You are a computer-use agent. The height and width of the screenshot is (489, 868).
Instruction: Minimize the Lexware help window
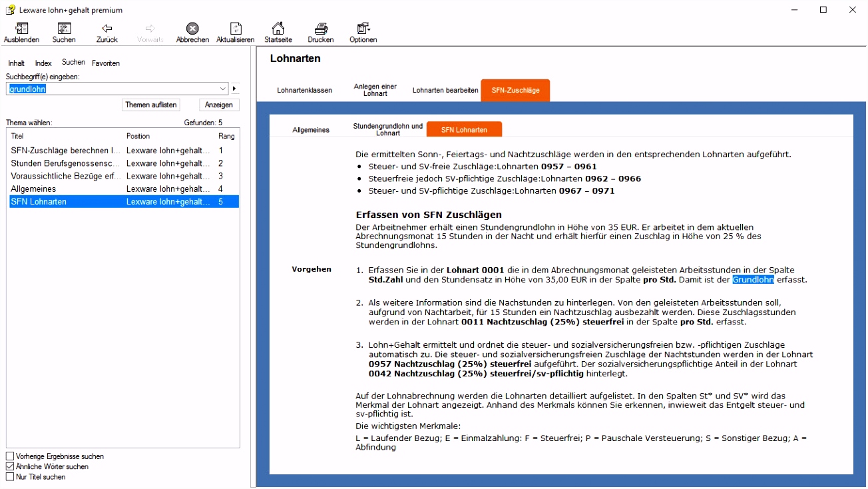point(794,9)
